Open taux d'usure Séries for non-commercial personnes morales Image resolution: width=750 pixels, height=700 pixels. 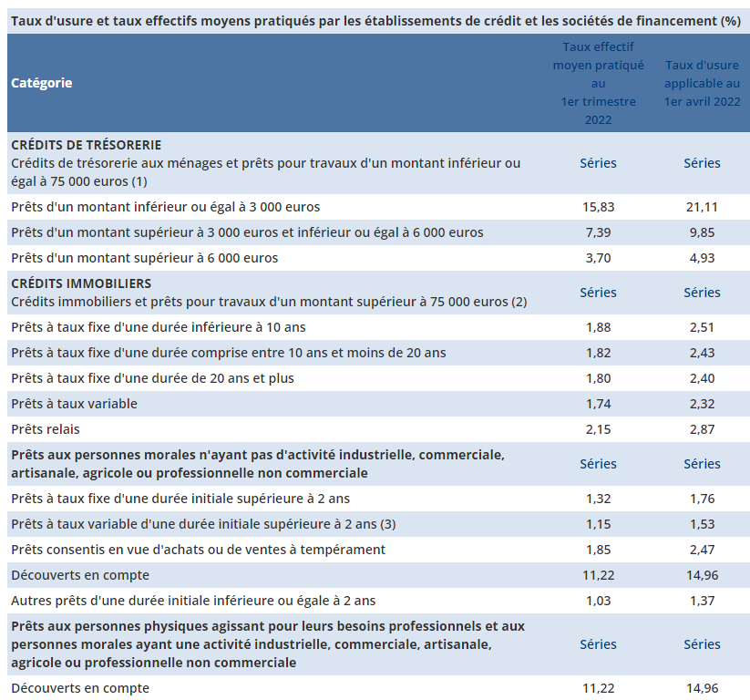coord(702,464)
